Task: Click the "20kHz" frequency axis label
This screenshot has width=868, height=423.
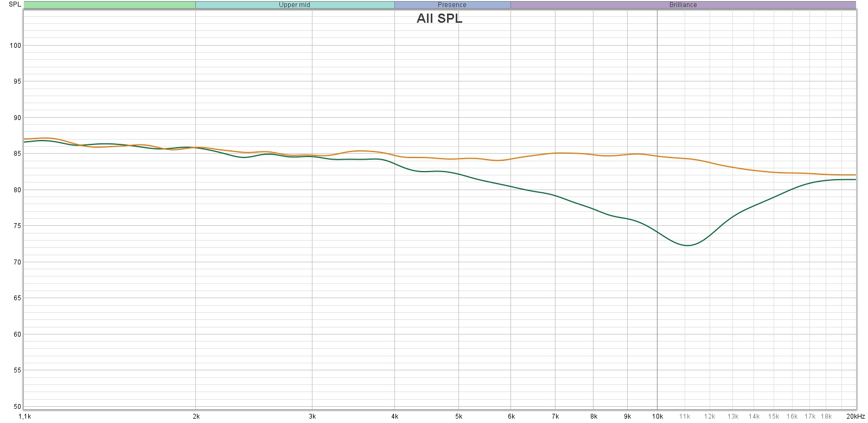Action: click(856, 416)
